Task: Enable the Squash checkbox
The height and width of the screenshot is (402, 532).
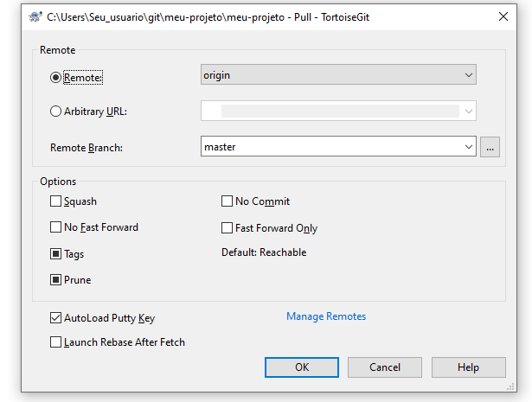Action: tap(55, 201)
